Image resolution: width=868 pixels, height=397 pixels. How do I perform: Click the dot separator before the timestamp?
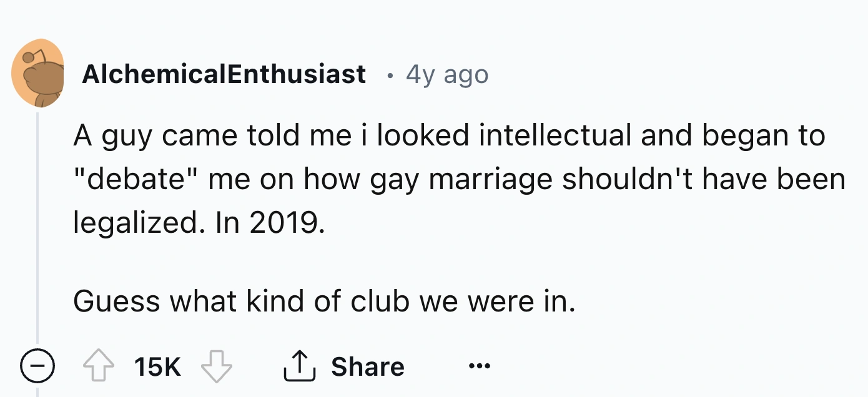pos(390,76)
